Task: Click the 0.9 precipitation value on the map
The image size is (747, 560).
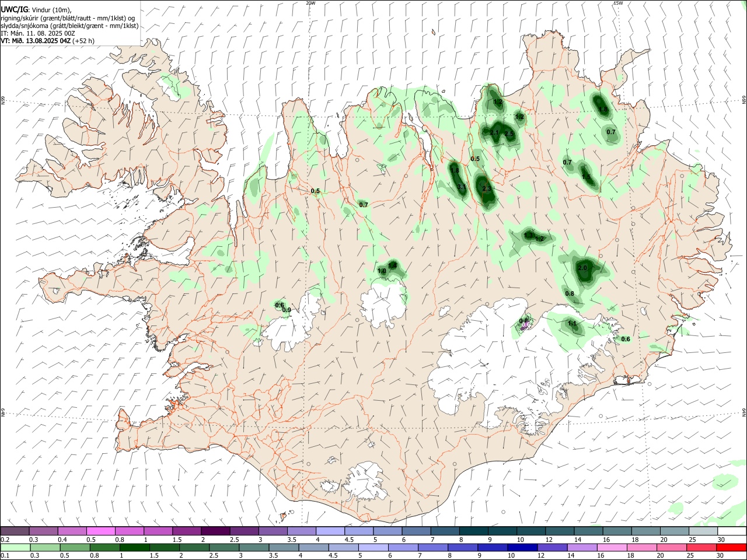Action: coord(287,310)
